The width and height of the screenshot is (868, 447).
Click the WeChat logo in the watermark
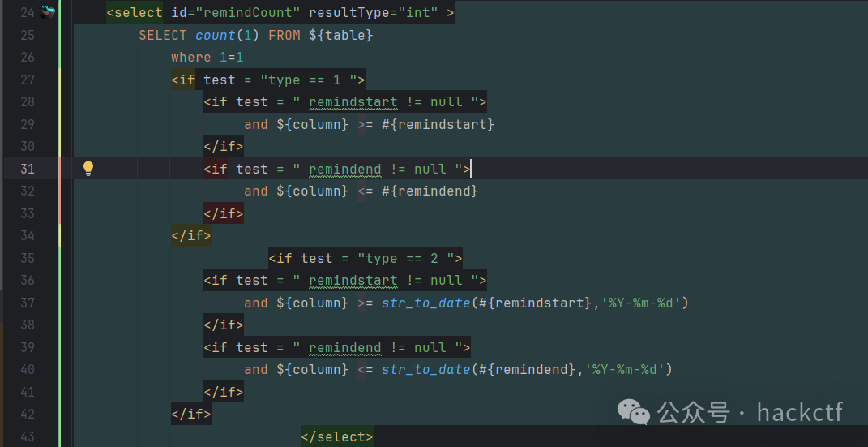click(634, 412)
